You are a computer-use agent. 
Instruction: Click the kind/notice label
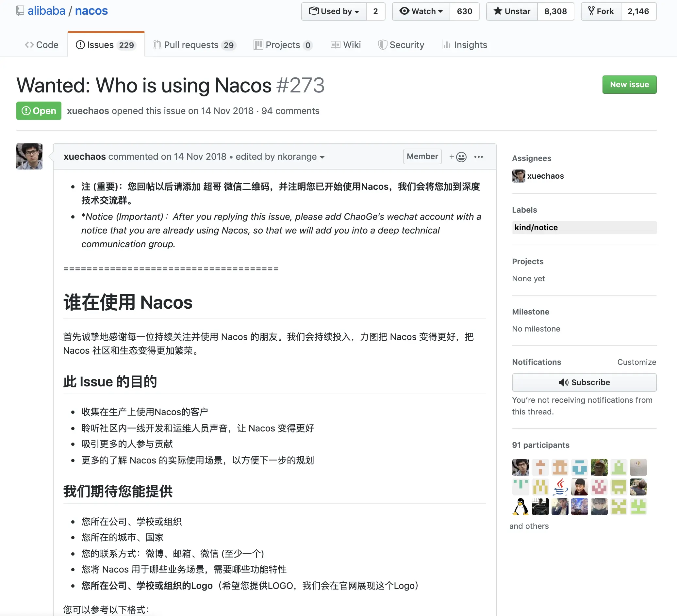536,228
